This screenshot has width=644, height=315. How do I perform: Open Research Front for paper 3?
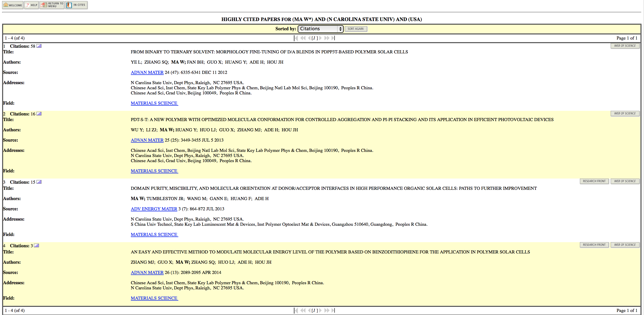coord(594,181)
